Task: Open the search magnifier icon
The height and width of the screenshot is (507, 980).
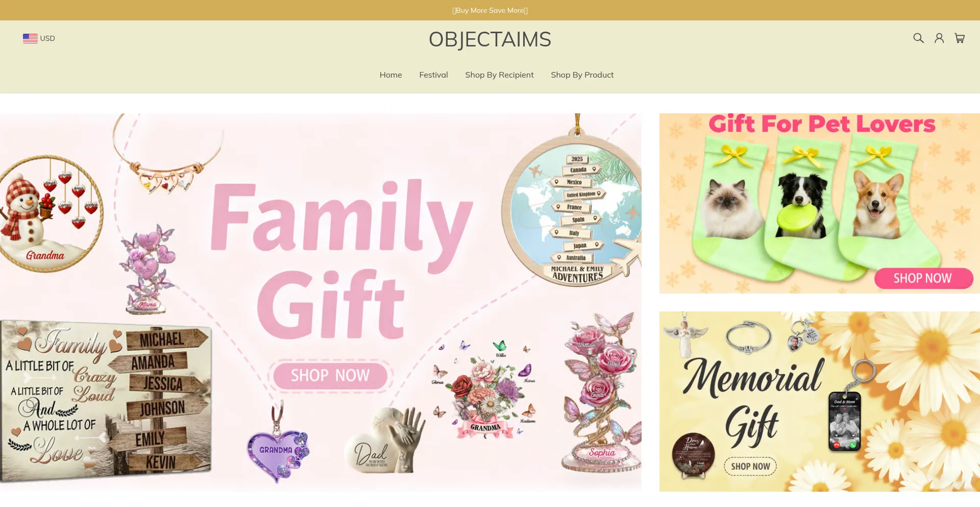Action: tap(918, 38)
